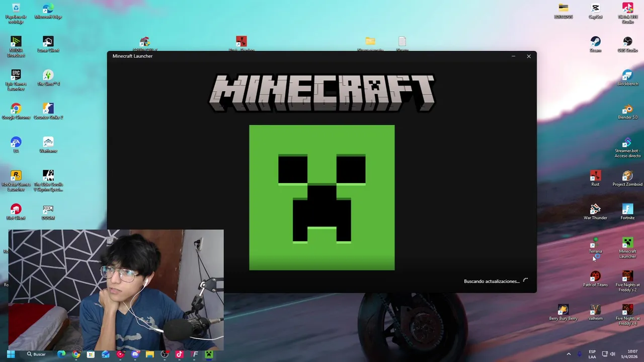Select the Google Chrome desktop icon
The width and height of the screenshot is (644, 362).
16,112
